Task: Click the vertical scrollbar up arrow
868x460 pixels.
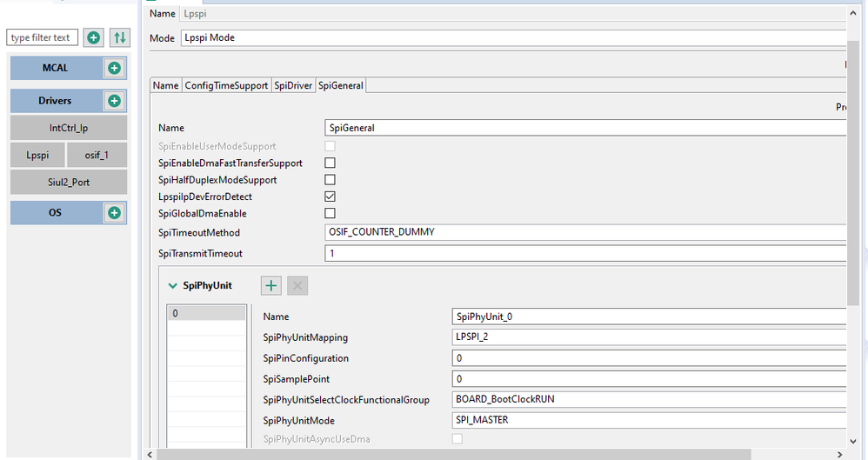Action: coord(852,12)
